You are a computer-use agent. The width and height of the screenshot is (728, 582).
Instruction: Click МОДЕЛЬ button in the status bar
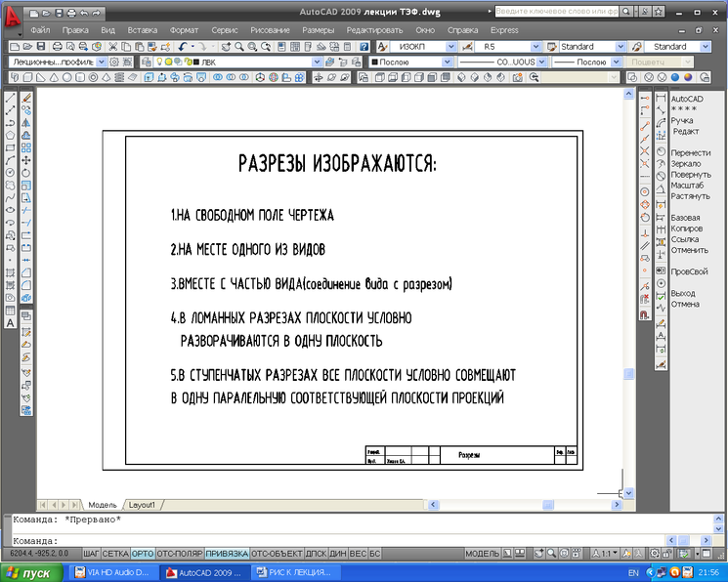click(x=483, y=554)
